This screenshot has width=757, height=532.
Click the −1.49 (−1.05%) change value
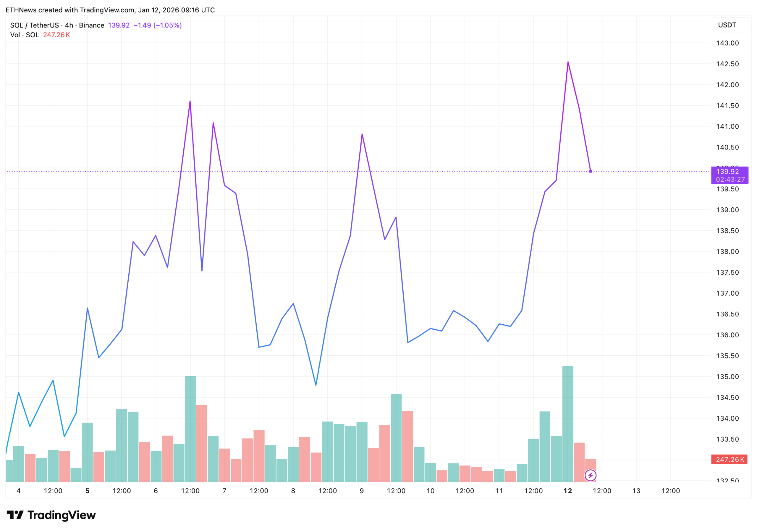pyautogui.click(x=158, y=25)
